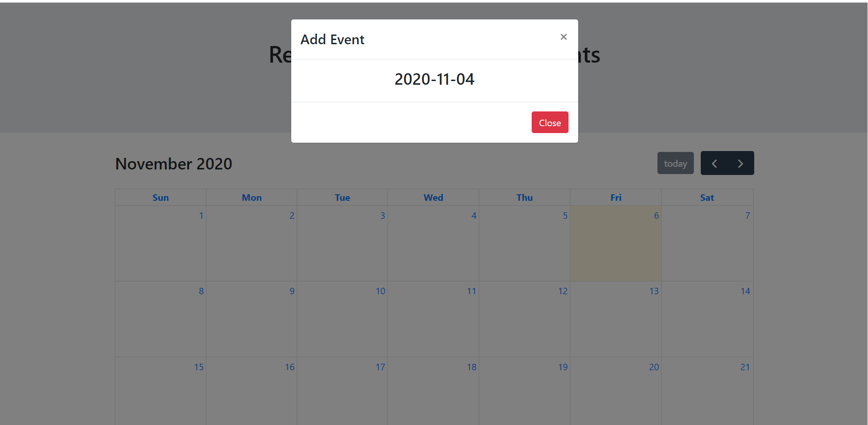
Task: Click the Sat column header
Action: (x=707, y=197)
